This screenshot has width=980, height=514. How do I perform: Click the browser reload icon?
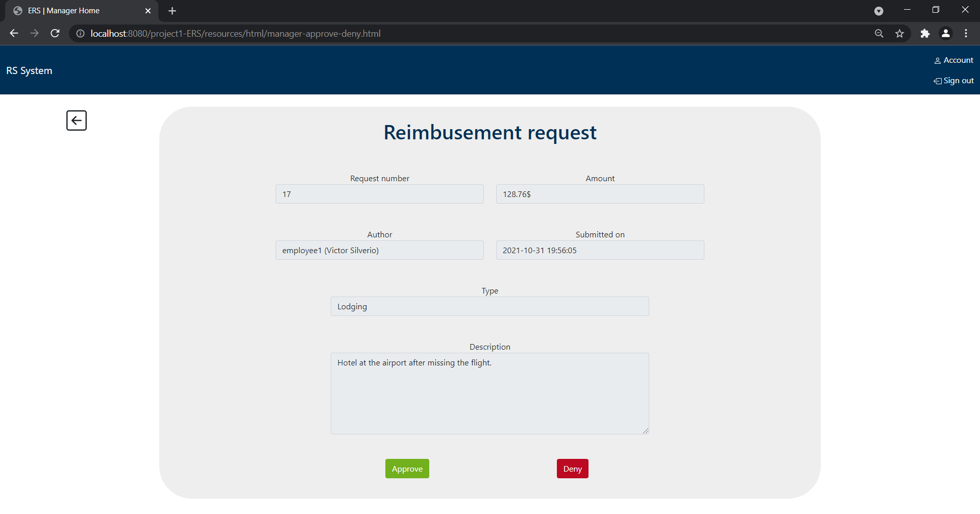55,33
